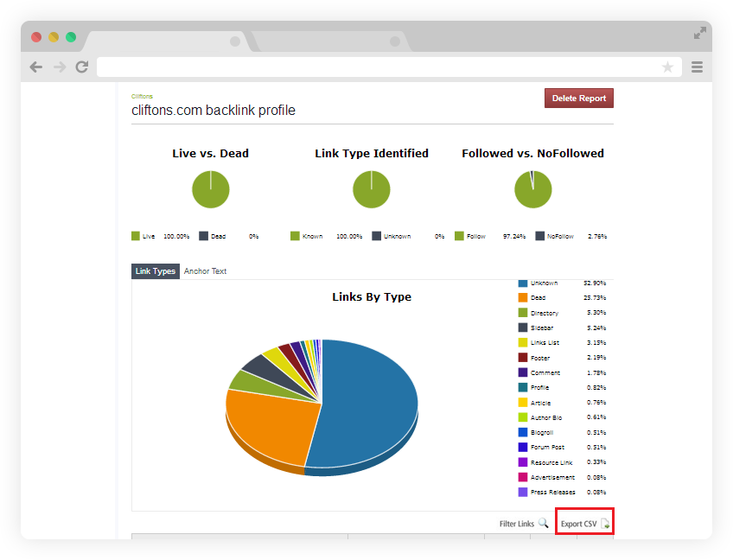Click the green Live legend swatch
This screenshot has height=560, width=733.
pyautogui.click(x=136, y=236)
